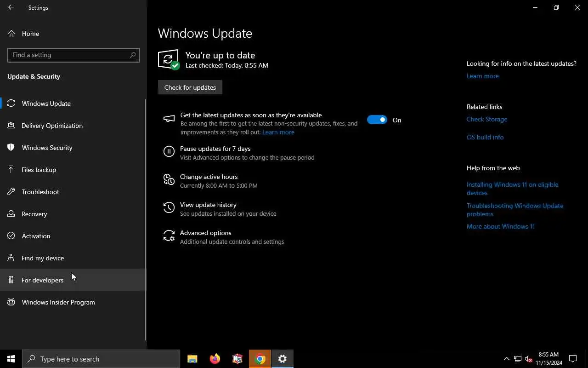The width and height of the screenshot is (588, 368).
Task: Open Troubleshooting Windows Update problems link
Action: point(515,210)
